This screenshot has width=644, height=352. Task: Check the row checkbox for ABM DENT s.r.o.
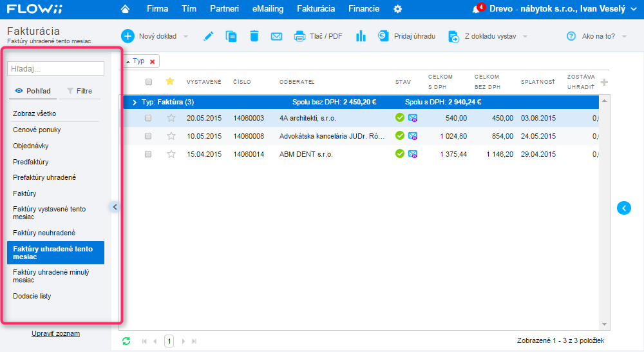point(148,154)
